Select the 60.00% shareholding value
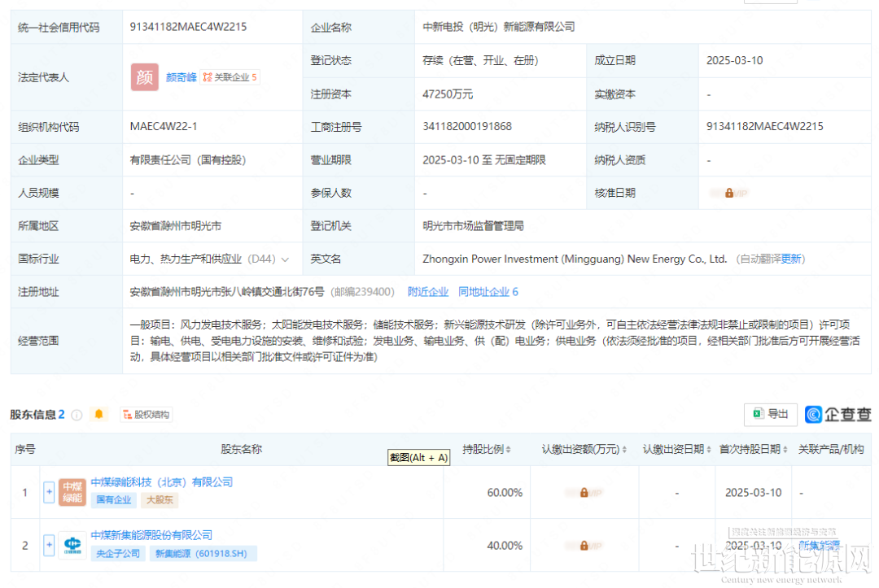This screenshot has height=588, width=879. click(x=505, y=493)
